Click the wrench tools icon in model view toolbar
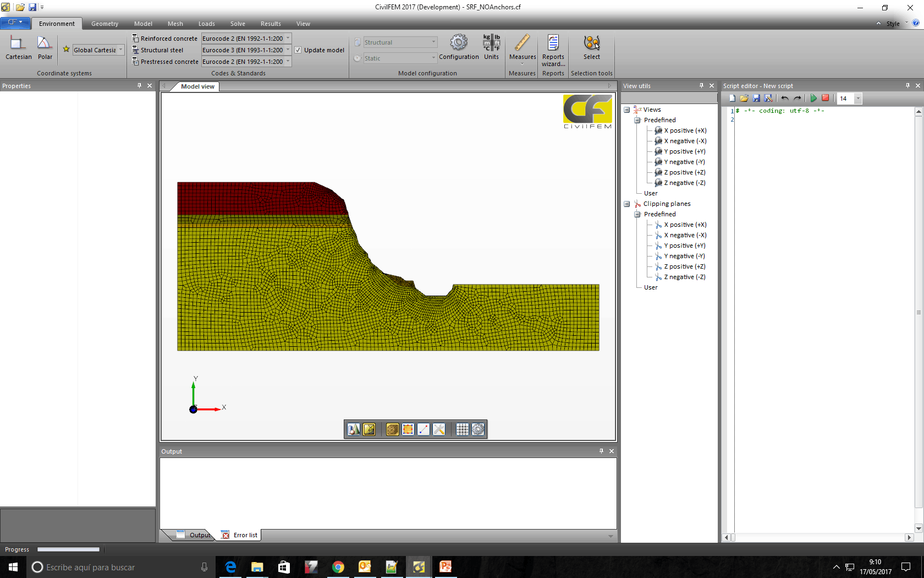The image size is (924, 578). pos(439,429)
